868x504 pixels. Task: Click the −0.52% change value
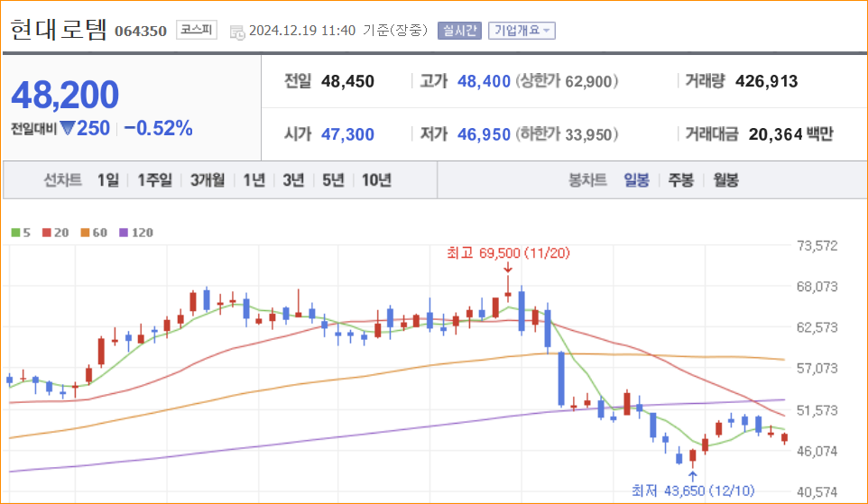[158, 128]
